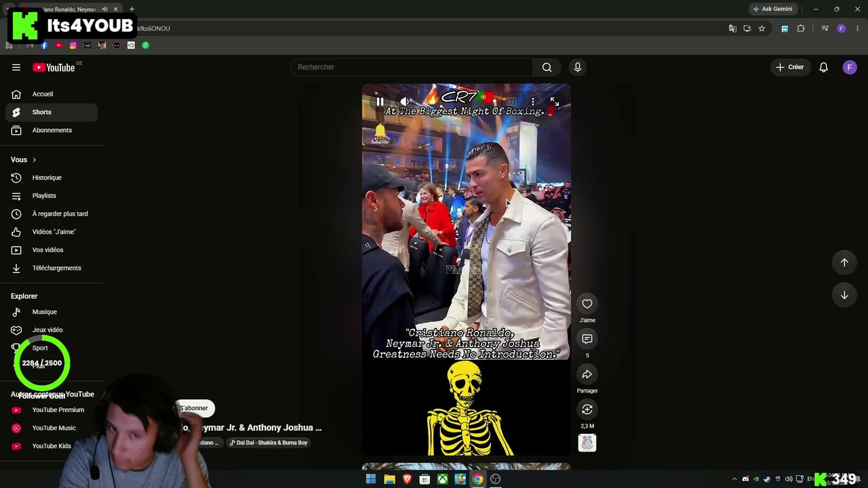Like the Short with the heart button

[587, 304]
